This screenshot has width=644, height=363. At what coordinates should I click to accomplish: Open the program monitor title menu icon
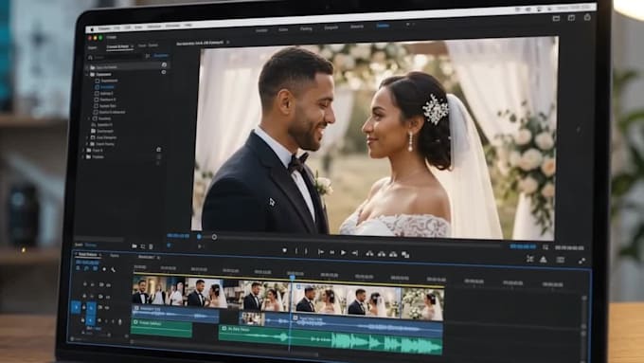tap(228, 42)
